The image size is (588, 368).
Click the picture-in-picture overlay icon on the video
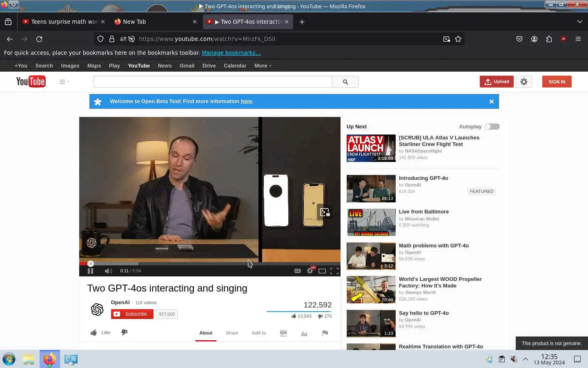[325, 212]
